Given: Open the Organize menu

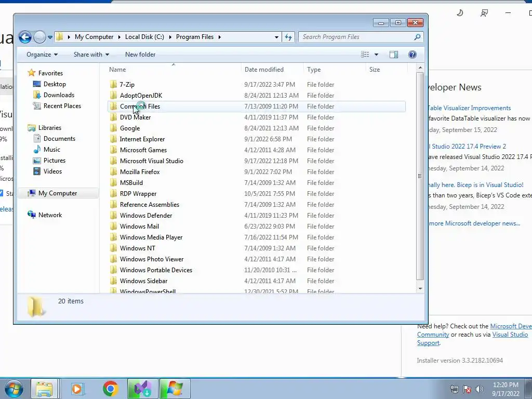Looking at the screenshot, I should pyautogui.click(x=42, y=55).
